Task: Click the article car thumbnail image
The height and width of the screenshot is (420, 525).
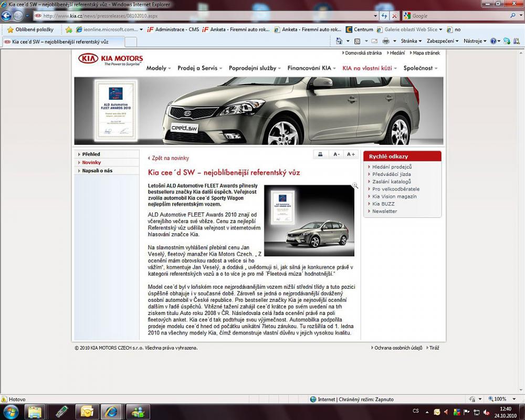Action: point(309,220)
